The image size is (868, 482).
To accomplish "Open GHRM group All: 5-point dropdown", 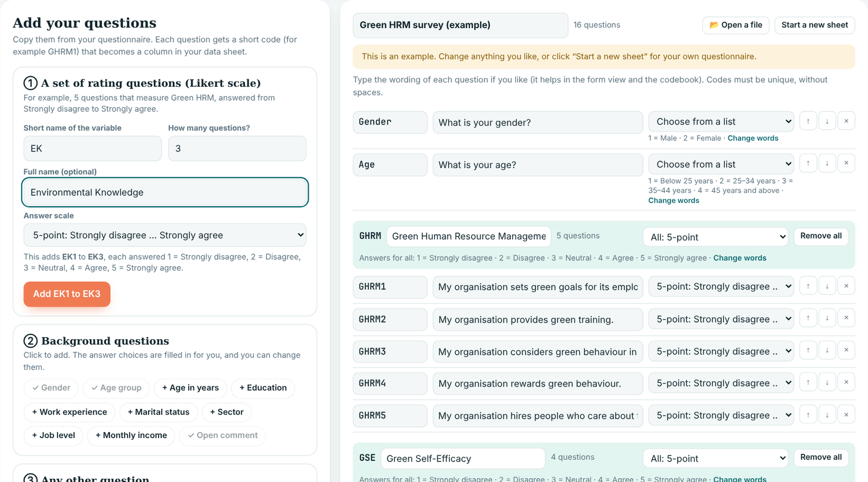I will pos(716,237).
